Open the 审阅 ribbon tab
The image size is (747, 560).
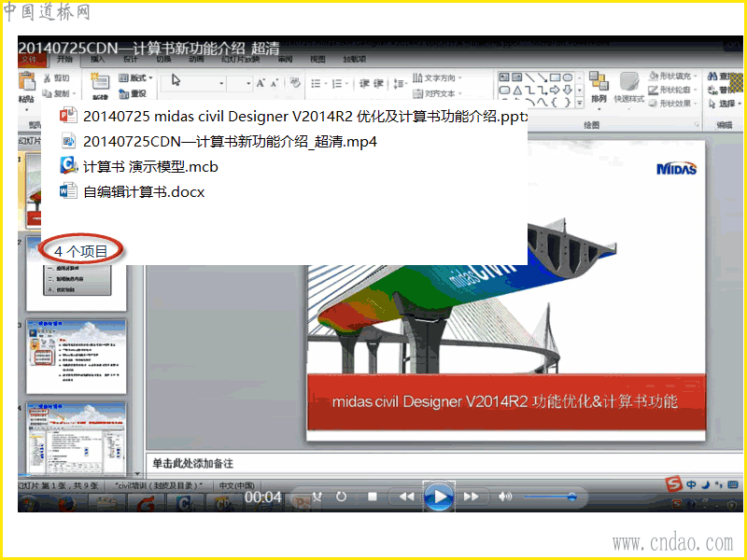point(285,59)
